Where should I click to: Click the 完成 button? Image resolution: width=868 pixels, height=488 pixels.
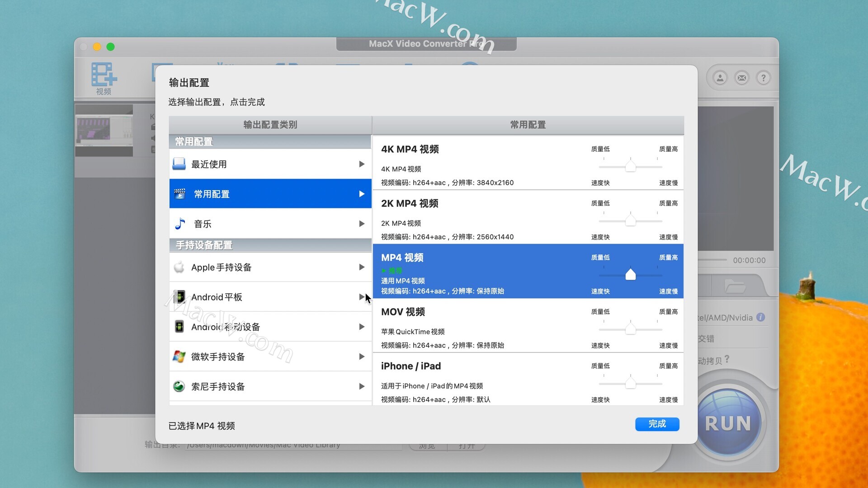657,424
